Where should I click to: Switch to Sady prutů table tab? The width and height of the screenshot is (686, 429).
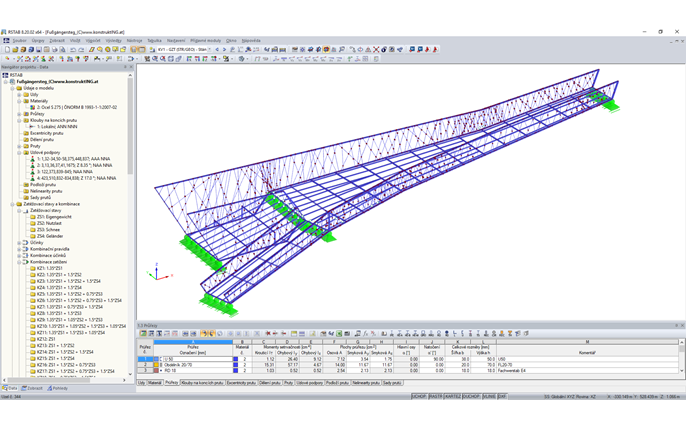(392, 383)
